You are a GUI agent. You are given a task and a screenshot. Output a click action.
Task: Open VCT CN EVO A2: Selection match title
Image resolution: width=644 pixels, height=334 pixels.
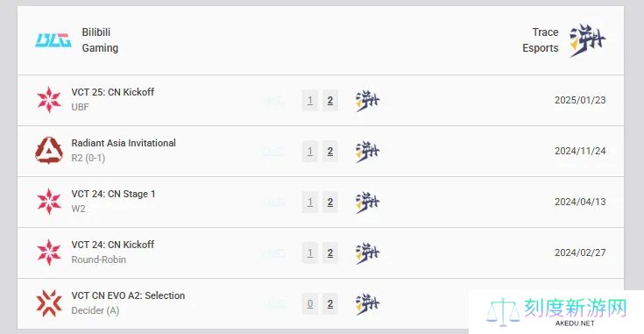128,295
